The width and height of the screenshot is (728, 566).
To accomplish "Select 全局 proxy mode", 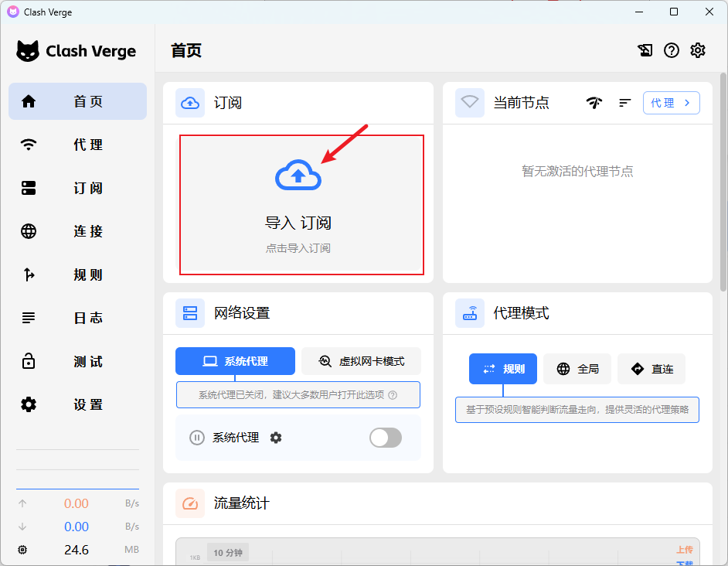I will point(577,369).
